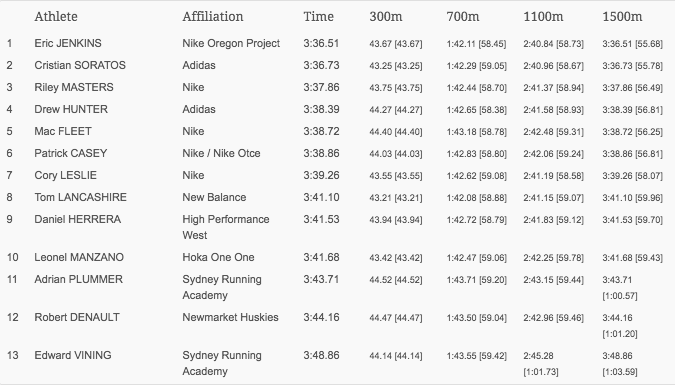Click the Time column header
675x385 pixels.
click(x=319, y=16)
